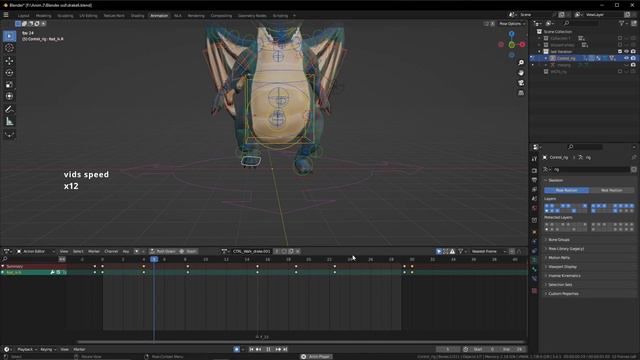The height and width of the screenshot is (360, 640).
Task: Select Pose Position option
Action: (x=566, y=190)
